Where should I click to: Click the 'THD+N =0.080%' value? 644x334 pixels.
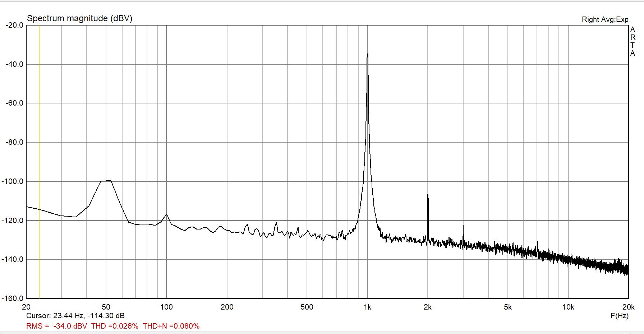(x=171, y=326)
